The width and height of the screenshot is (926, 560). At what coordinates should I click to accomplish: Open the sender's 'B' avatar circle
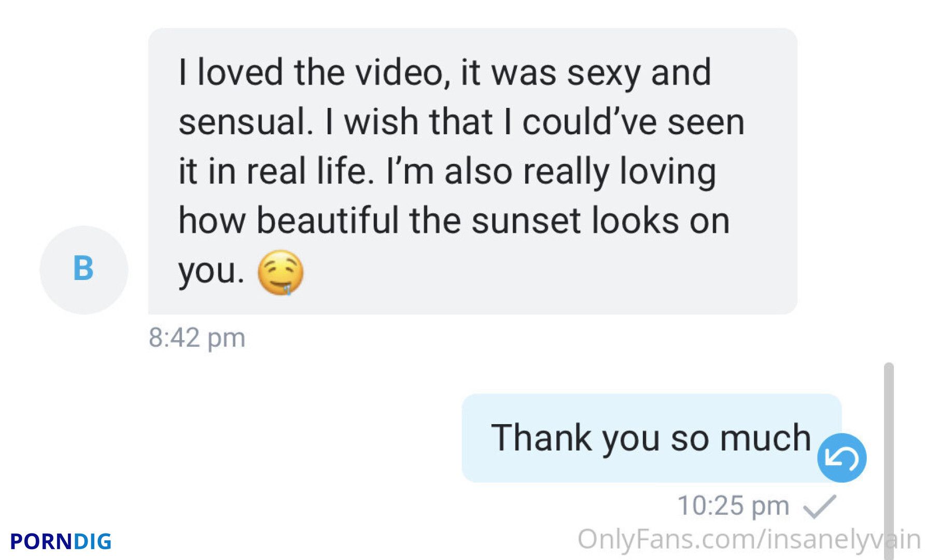[x=84, y=270]
